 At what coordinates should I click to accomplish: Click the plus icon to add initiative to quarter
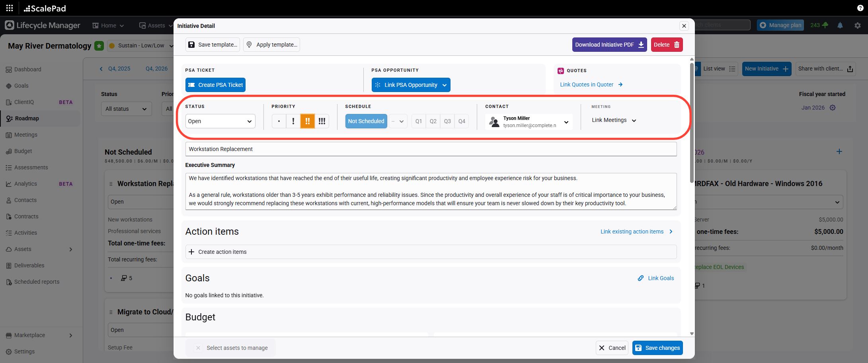(839, 151)
